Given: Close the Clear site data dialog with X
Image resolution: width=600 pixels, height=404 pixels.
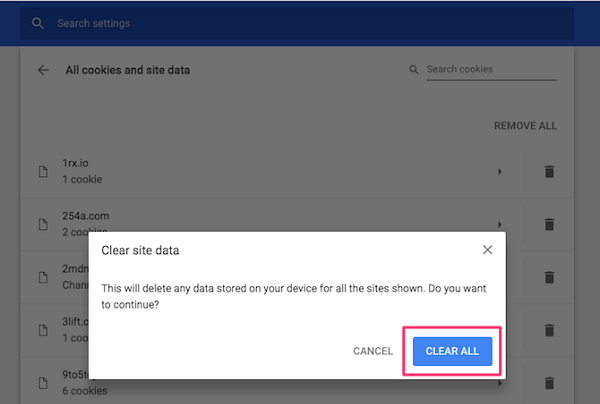Looking at the screenshot, I should coord(487,250).
